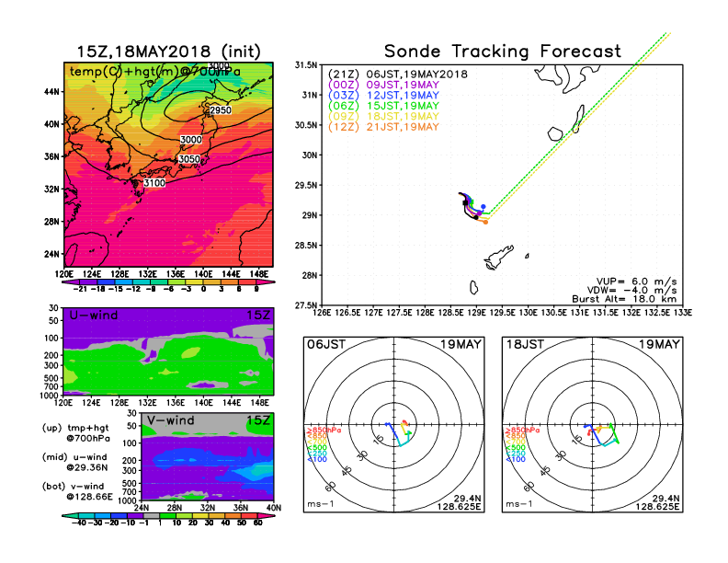Click the "V-wind" panel label
This screenshot has height=563, width=728.
click(170, 420)
